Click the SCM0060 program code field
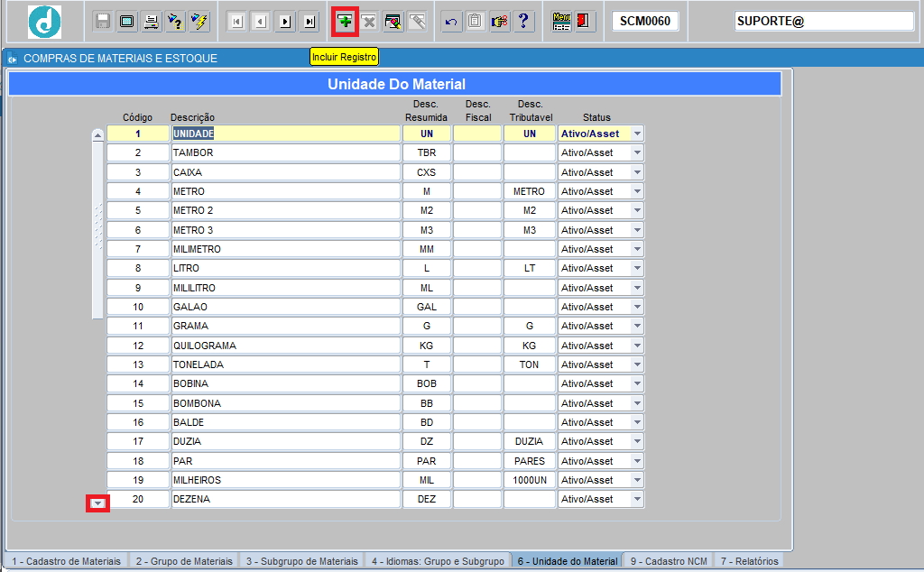 coord(645,22)
